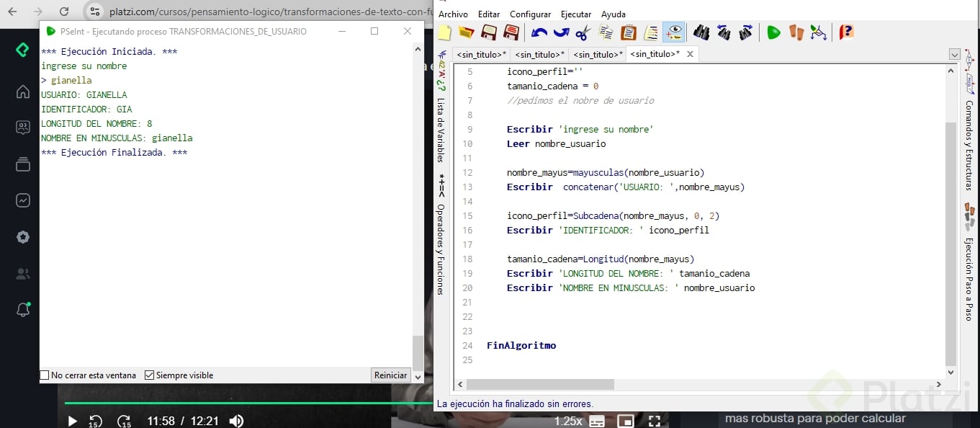Click the Reiniciar button
The height and width of the screenshot is (428, 980).
tap(391, 375)
